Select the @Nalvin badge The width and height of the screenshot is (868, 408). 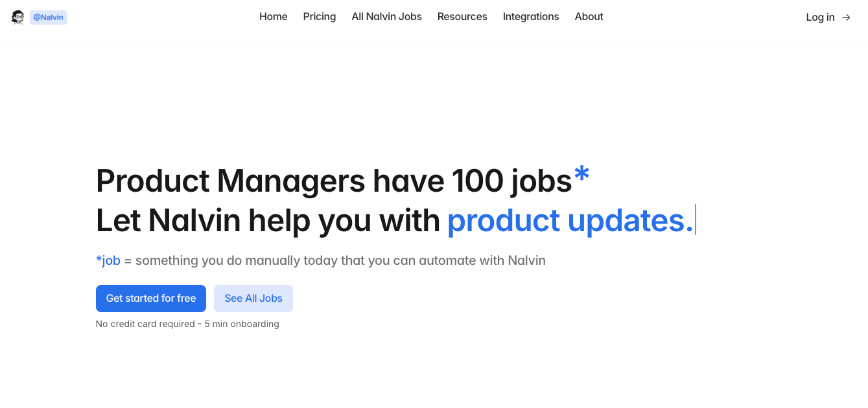(x=48, y=17)
